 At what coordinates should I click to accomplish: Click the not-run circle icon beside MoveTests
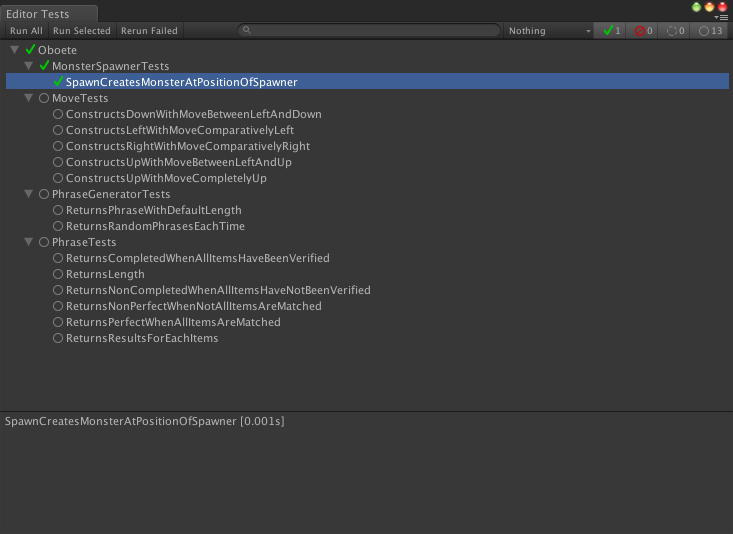[x=44, y=98]
